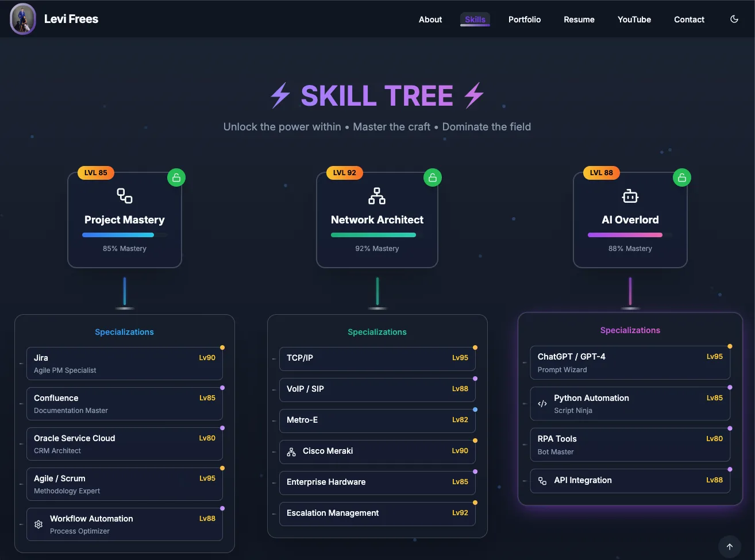Screen dimensions: 755x560
Task: Click the blue Specializations heading under Project Mastery
Action: tap(124, 332)
